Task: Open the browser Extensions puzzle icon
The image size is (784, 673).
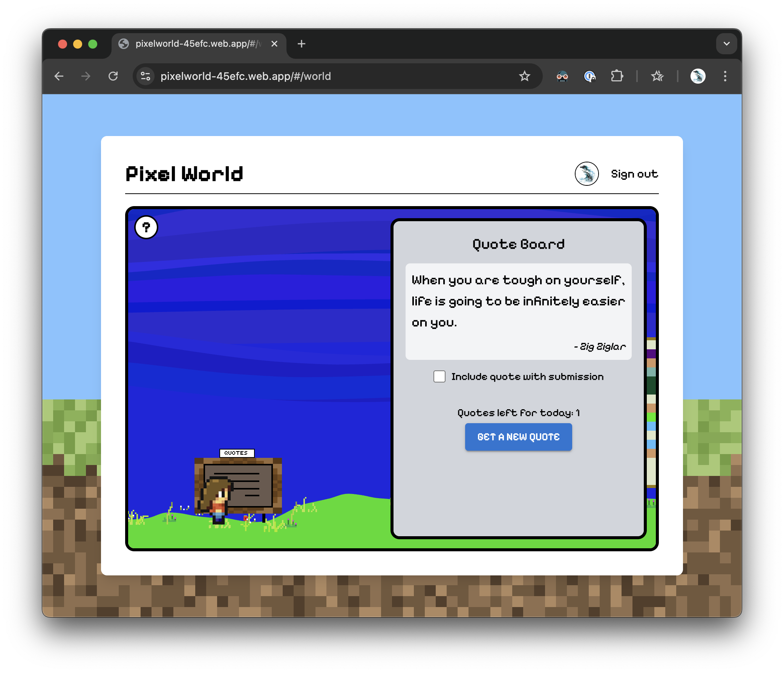Action: coord(617,76)
